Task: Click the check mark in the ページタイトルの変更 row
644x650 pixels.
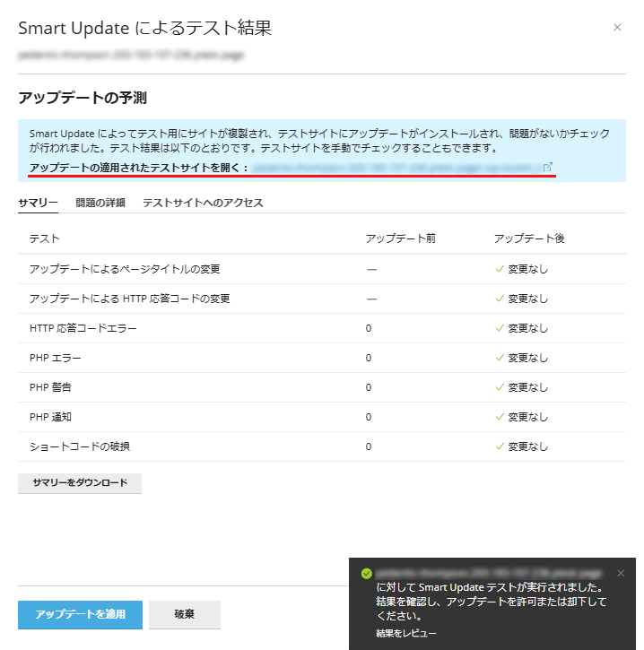Action: 500,269
